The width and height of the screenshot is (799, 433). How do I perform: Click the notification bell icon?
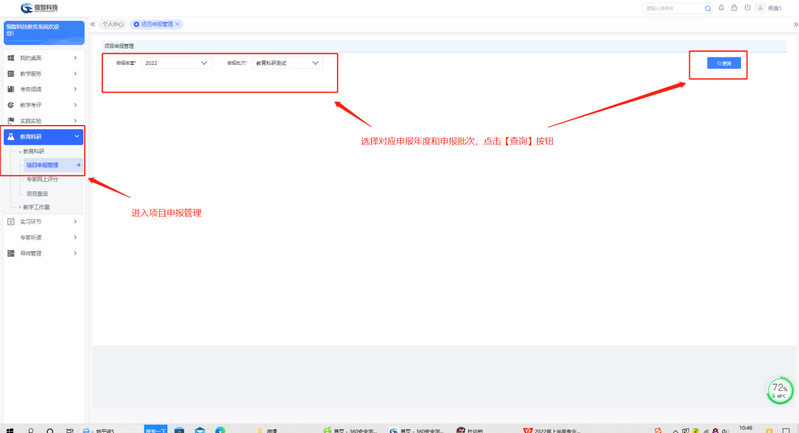pos(721,8)
